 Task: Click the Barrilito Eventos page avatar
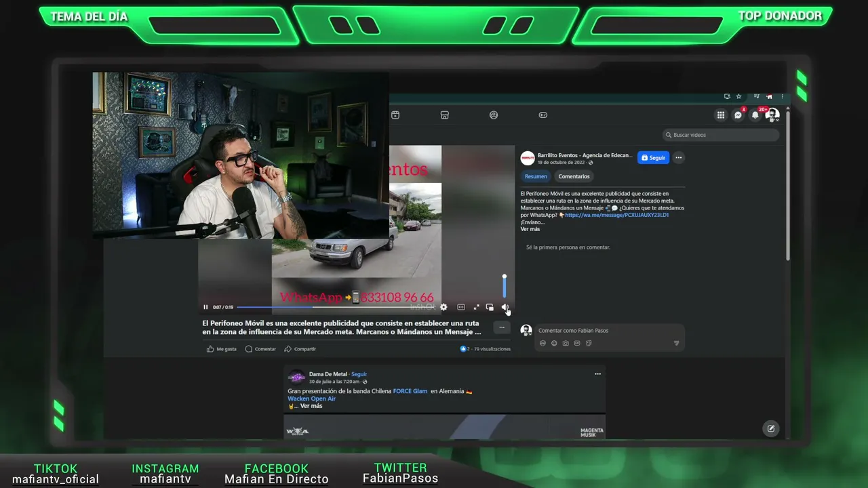528,159
